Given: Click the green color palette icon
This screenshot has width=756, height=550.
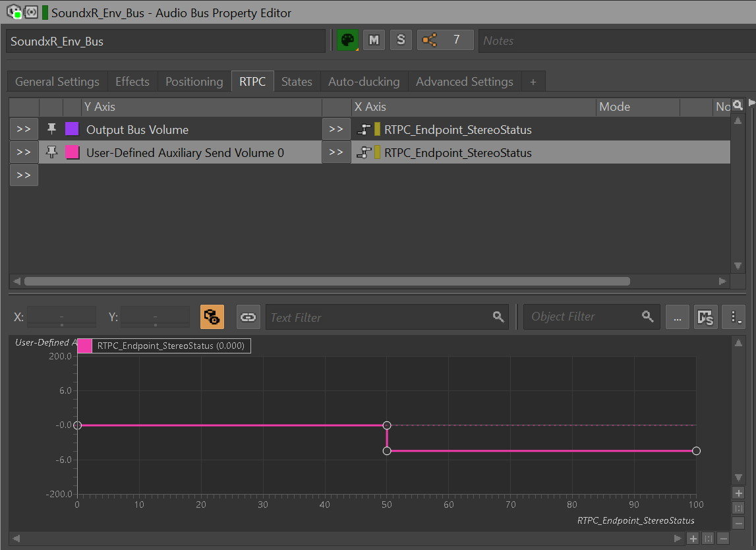Looking at the screenshot, I should pyautogui.click(x=347, y=40).
